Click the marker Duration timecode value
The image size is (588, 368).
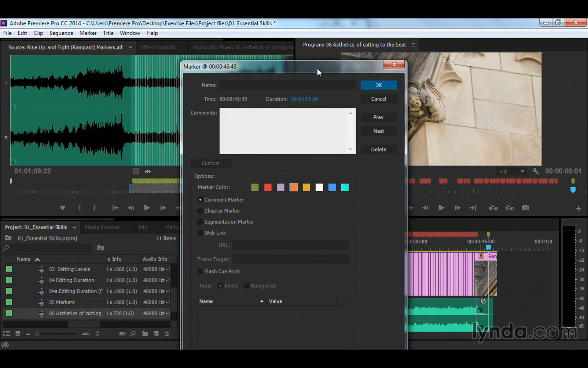305,99
